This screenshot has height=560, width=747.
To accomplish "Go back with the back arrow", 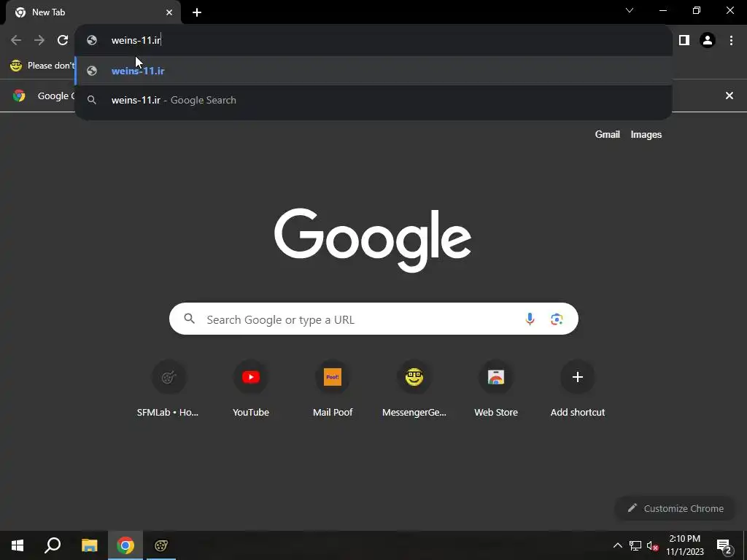I will point(16,40).
